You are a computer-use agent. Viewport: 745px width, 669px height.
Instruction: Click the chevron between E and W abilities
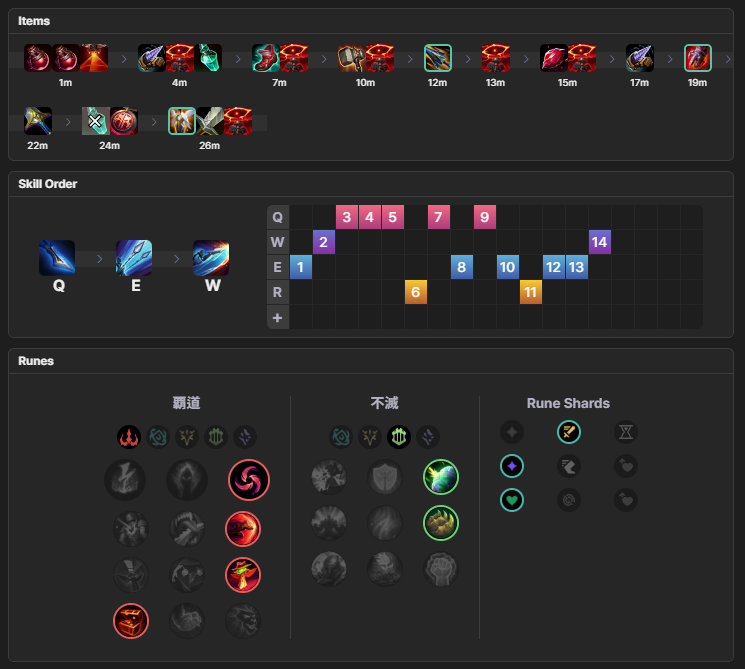176,259
